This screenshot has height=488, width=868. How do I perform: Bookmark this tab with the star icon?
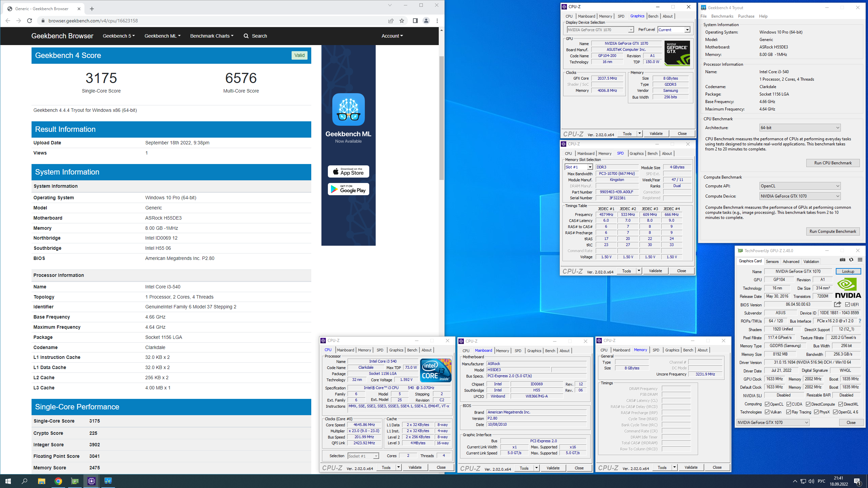point(402,21)
